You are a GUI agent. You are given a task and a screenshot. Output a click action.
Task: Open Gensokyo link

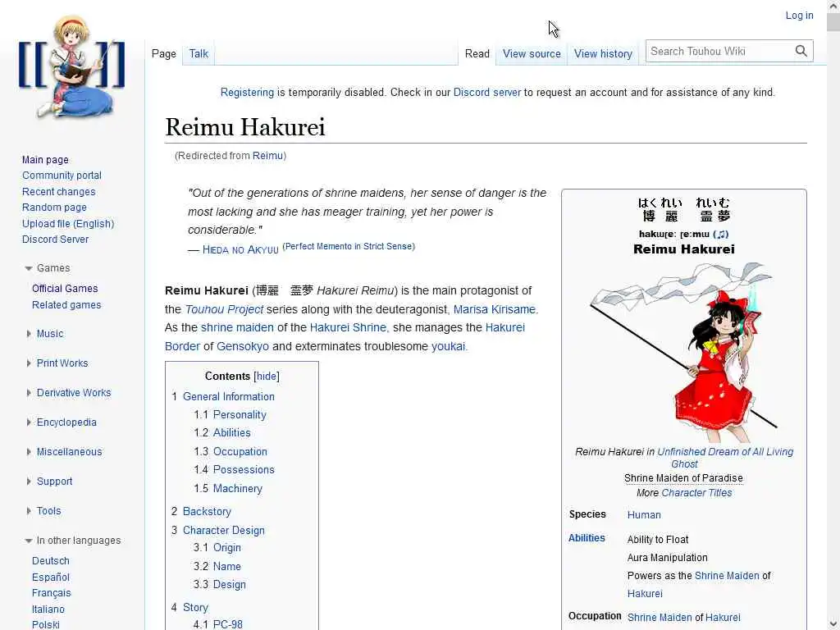pyautogui.click(x=243, y=346)
